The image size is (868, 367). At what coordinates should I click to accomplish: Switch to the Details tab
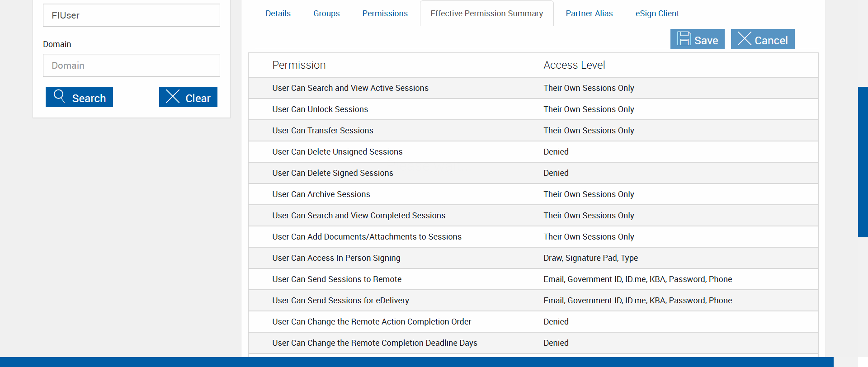[x=278, y=14]
